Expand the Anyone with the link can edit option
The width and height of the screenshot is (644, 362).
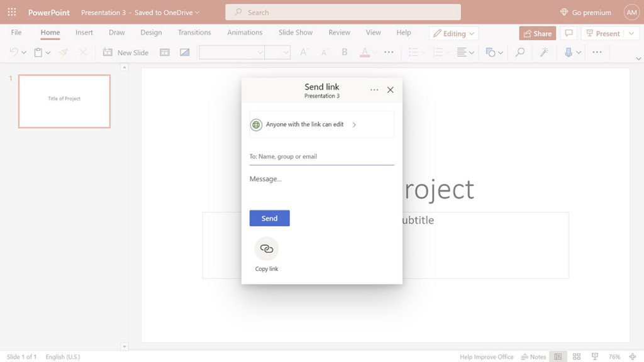354,124
